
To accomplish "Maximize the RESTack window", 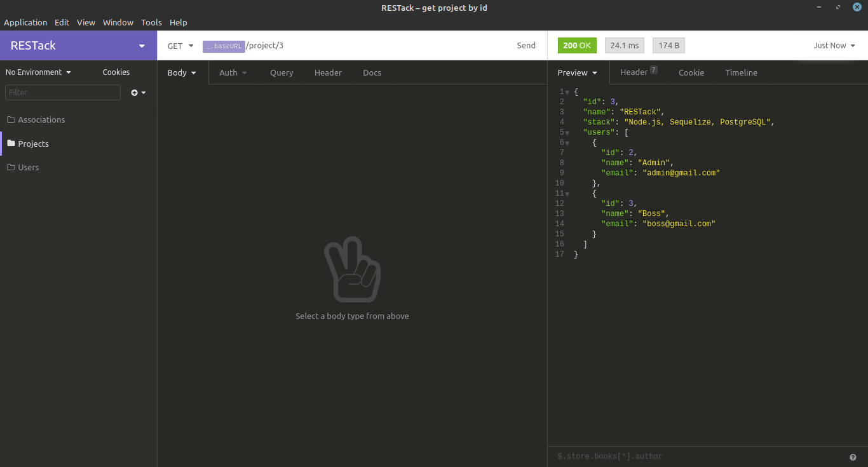I will [x=838, y=8].
